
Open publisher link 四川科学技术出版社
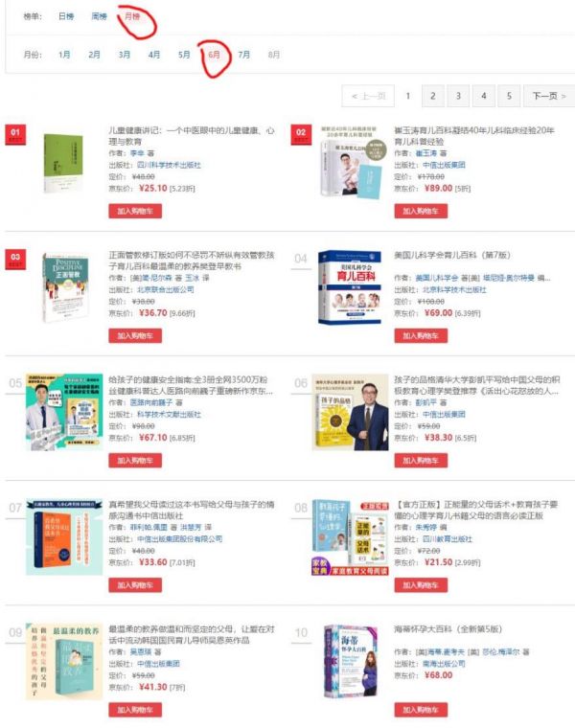169,165
